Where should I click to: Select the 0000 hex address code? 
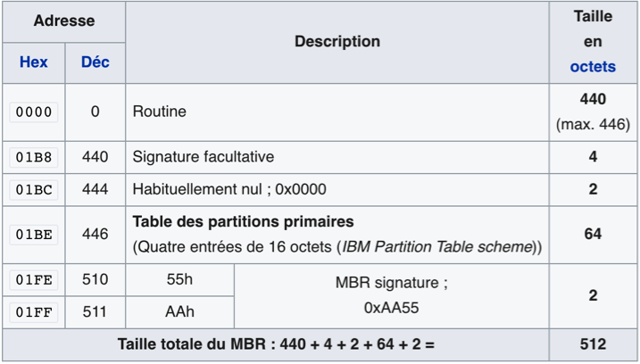(x=33, y=112)
